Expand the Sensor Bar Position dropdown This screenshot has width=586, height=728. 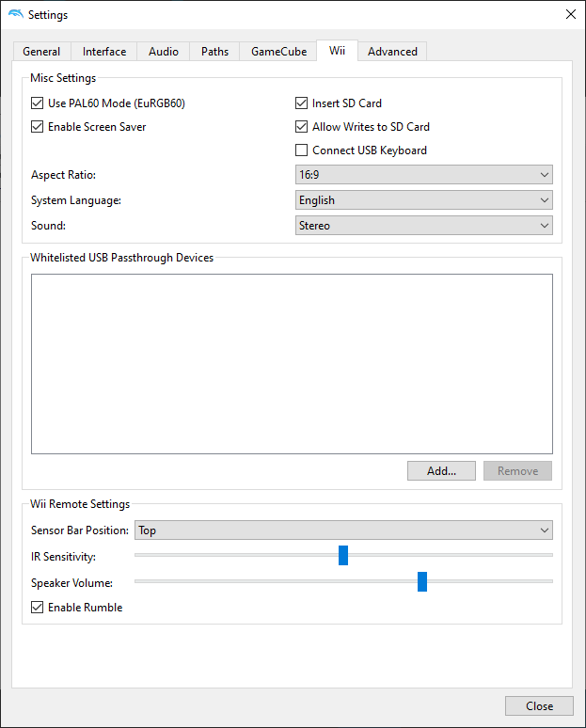pos(343,530)
